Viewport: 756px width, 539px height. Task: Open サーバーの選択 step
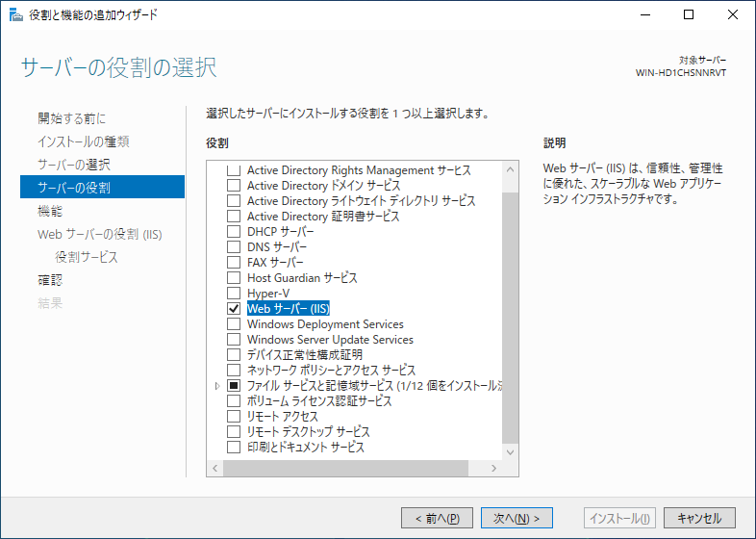[74, 165]
